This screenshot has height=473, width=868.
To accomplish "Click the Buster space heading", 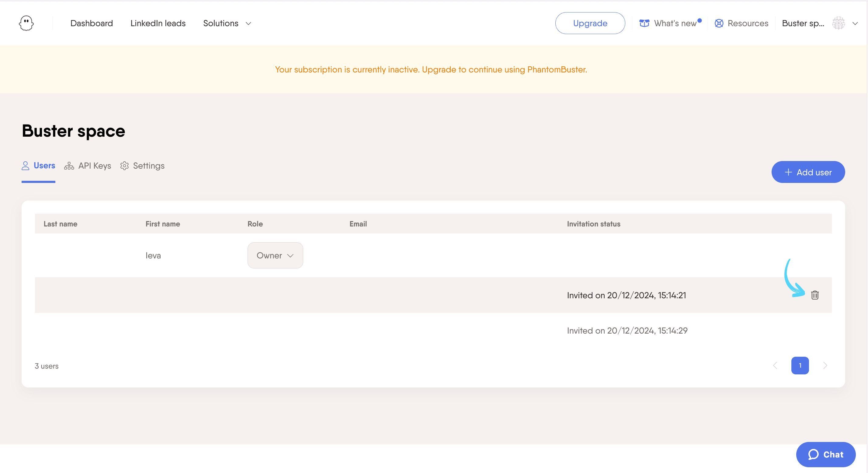I will 74,131.
